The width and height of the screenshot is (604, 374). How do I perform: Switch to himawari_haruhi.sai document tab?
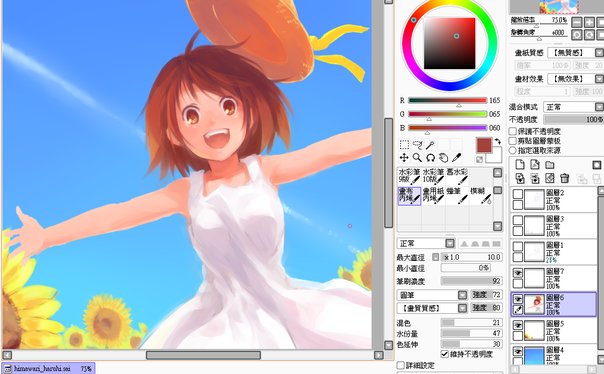(x=48, y=369)
